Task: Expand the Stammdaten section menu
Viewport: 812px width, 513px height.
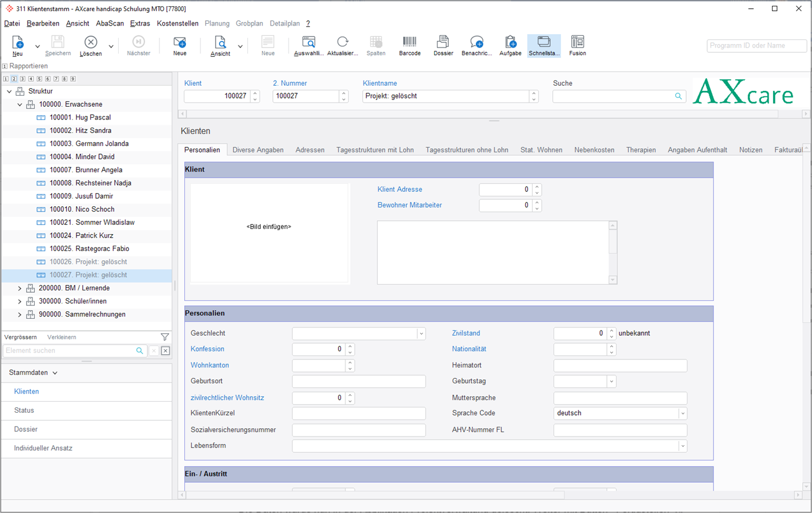Action: (x=55, y=373)
